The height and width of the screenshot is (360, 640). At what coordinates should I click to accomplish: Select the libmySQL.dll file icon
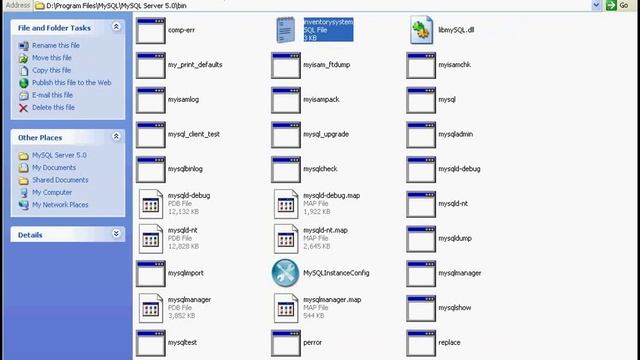point(421,30)
